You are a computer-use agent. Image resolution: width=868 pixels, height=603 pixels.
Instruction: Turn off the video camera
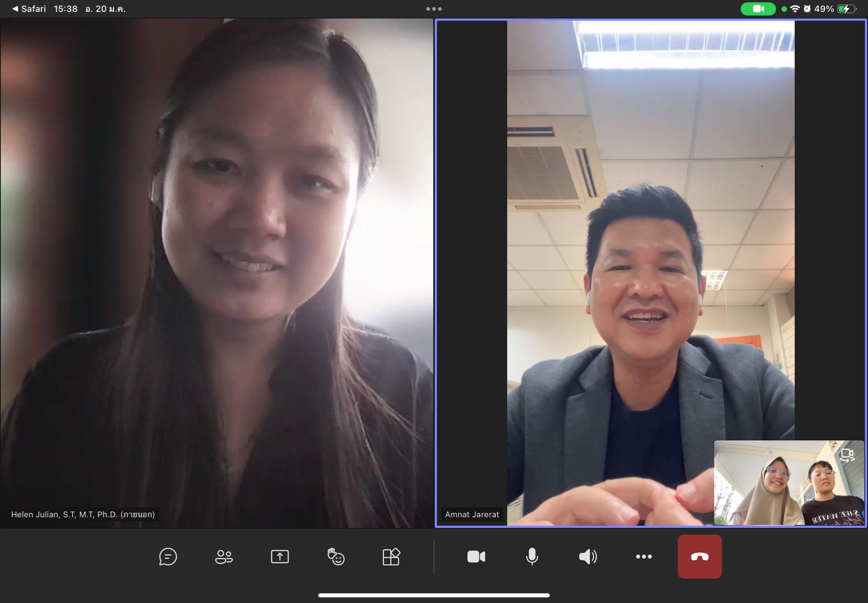(x=476, y=557)
